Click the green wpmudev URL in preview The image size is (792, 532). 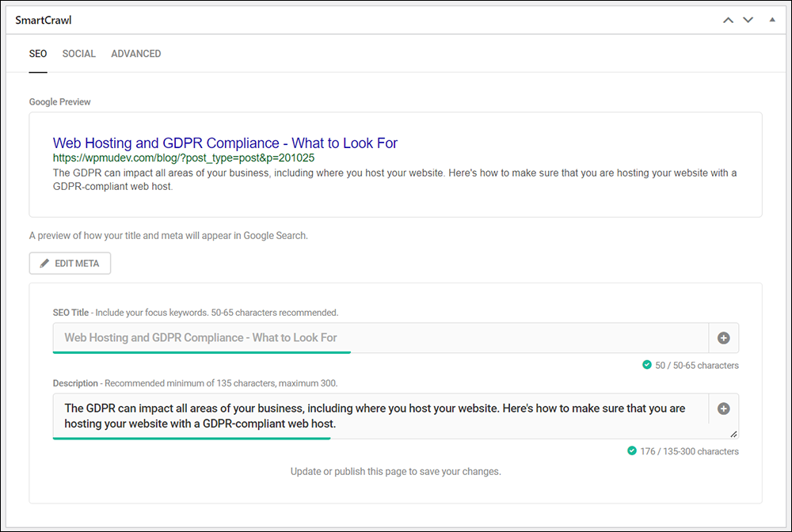tap(184, 158)
